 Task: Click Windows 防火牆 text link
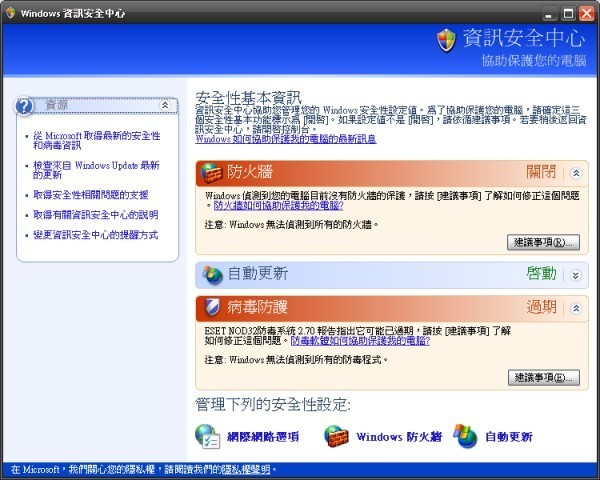tap(399, 437)
